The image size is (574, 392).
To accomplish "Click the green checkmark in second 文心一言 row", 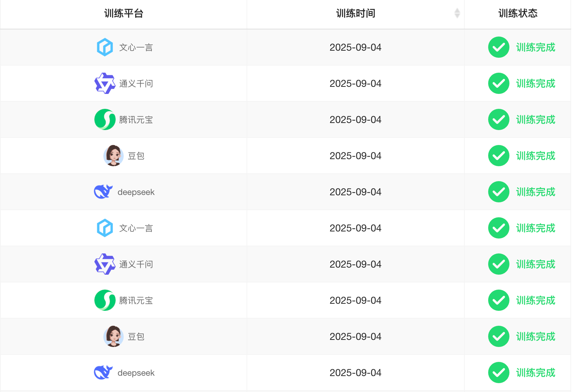I will pyautogui.click(x=499, y=228).
